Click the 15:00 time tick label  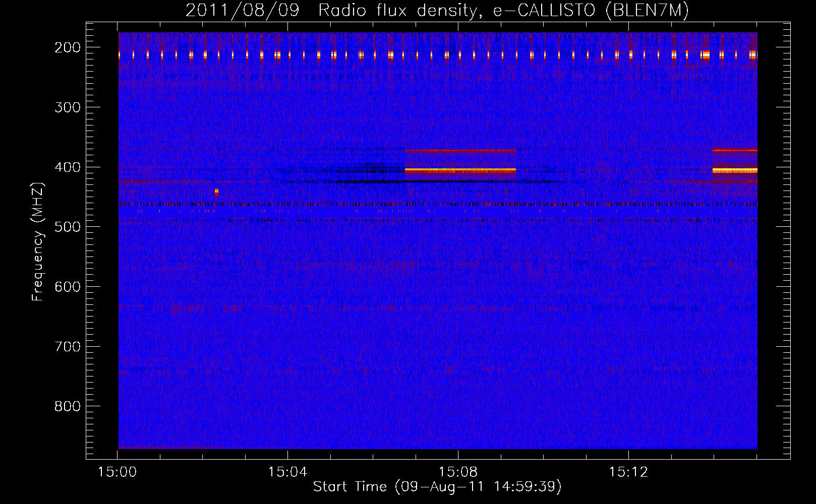point(118,472)
